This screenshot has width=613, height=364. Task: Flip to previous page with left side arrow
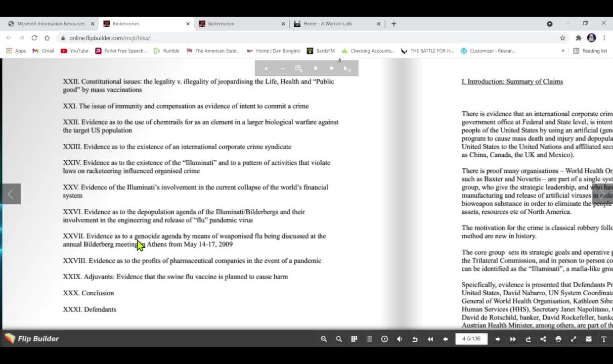(x=10, y=194)
